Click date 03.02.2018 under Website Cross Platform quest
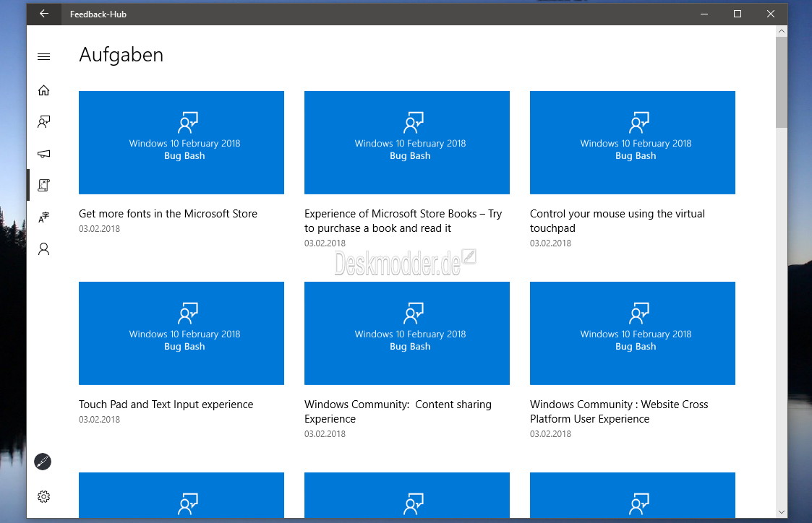The height and width of the screenshot is (523, 812). [x=550, y=434]
